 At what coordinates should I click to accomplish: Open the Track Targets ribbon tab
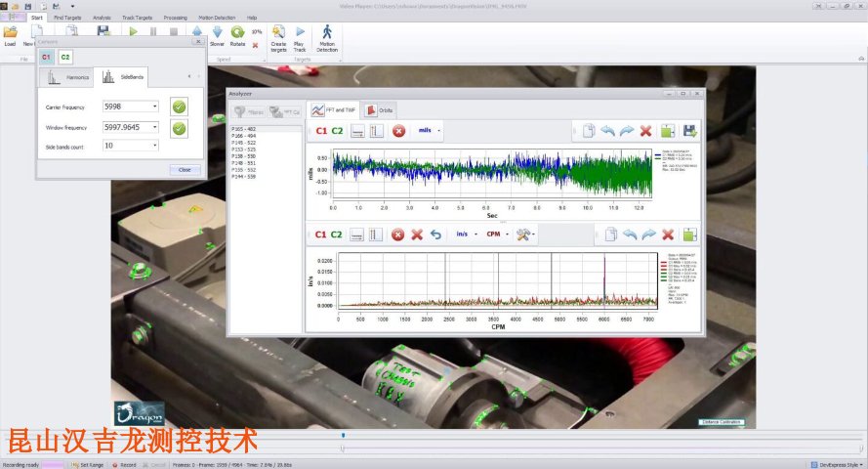[x=136, y=18]
